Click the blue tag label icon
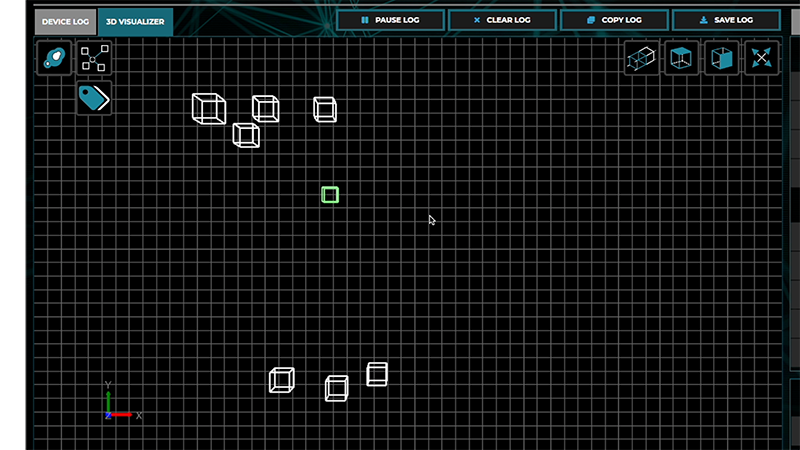Screen dimensions: 800x450 pyautogui.click(x=93, y=97)
